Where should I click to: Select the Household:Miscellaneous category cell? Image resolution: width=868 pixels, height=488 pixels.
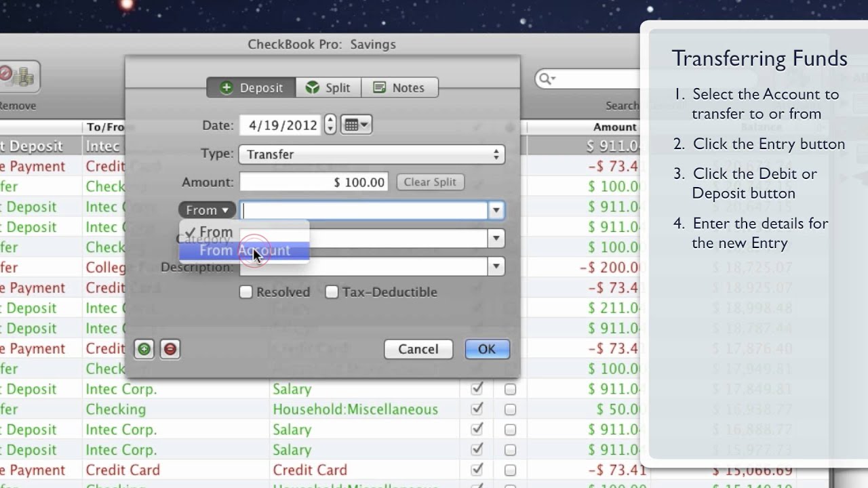click(x=355, y=409)
